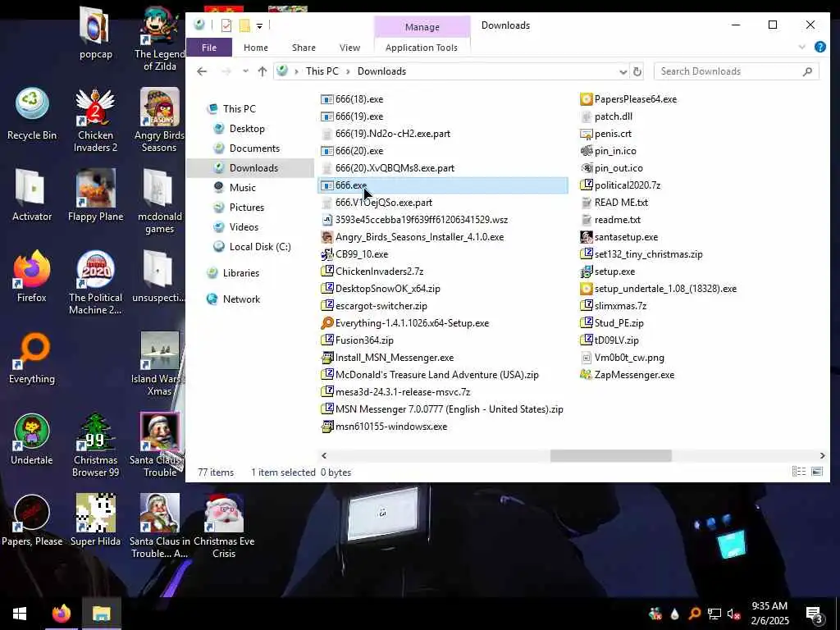
Task: Expand the address bar history dropdown
Action: click(623, 71)
